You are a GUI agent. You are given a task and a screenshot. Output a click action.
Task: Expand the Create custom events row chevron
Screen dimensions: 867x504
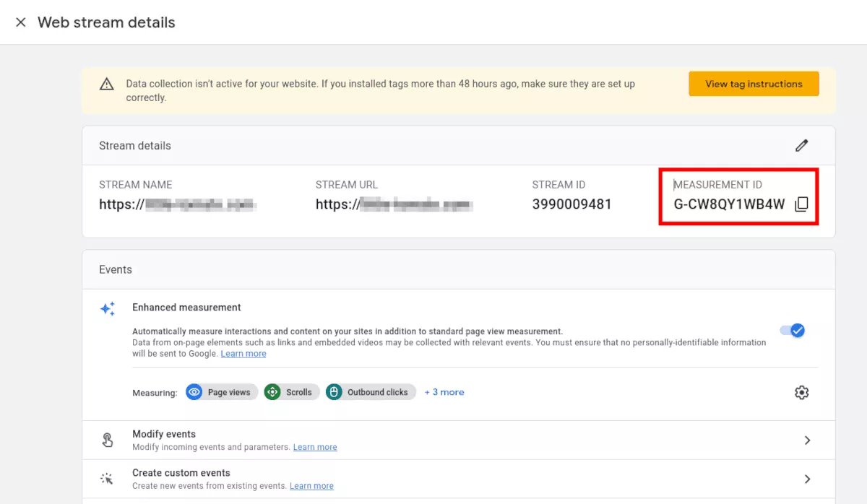tap(807, 479)
